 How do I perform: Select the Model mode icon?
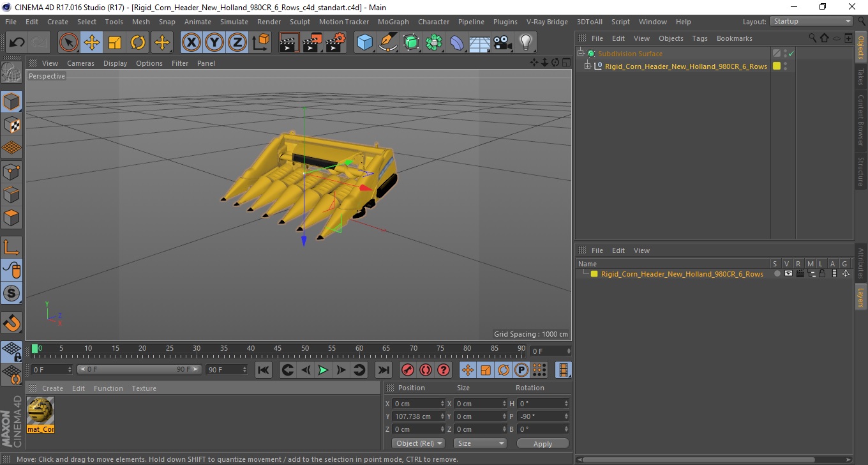click(11, 102)
